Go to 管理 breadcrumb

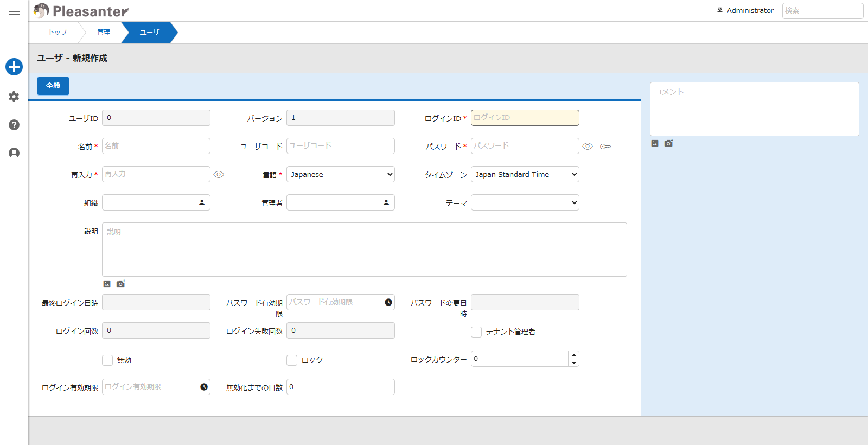104,33
